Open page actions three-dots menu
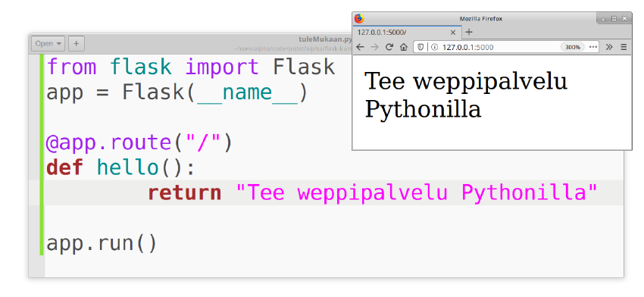This screenshot has width=644, height=297. (593, 47)
